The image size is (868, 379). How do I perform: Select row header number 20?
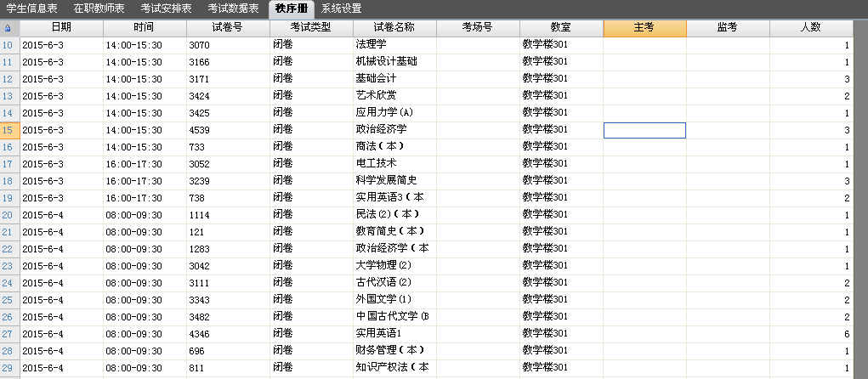point(9,215)
